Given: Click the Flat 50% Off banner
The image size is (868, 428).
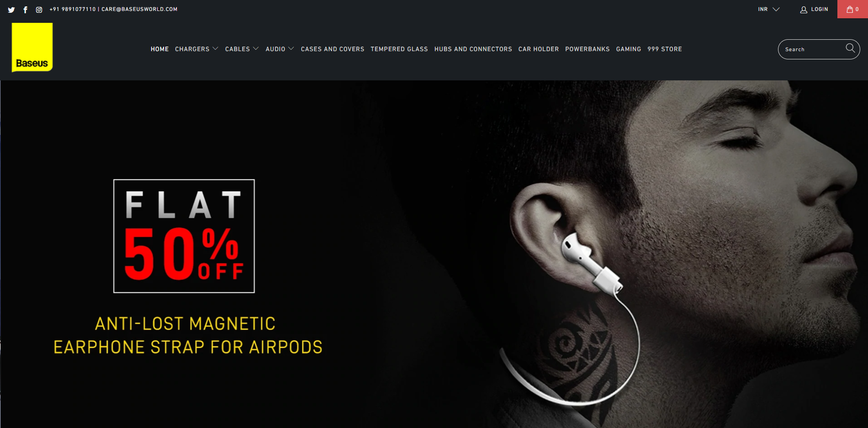Looking at the screenshot, I should [184, 236].
